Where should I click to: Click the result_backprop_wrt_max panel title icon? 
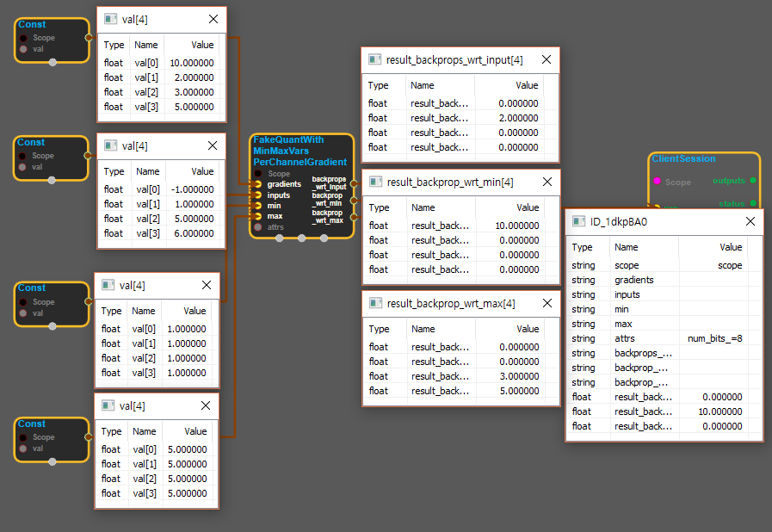point(374,304)
